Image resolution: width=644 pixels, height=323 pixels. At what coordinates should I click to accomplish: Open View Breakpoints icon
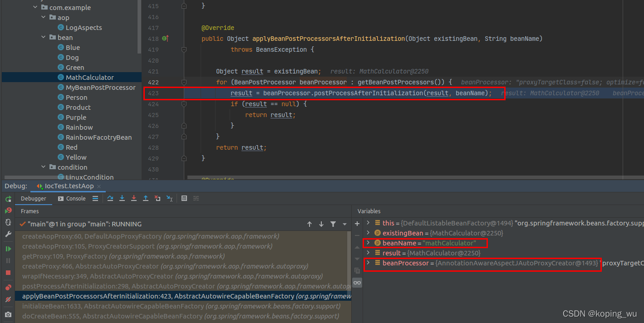(x=8, y=288)
